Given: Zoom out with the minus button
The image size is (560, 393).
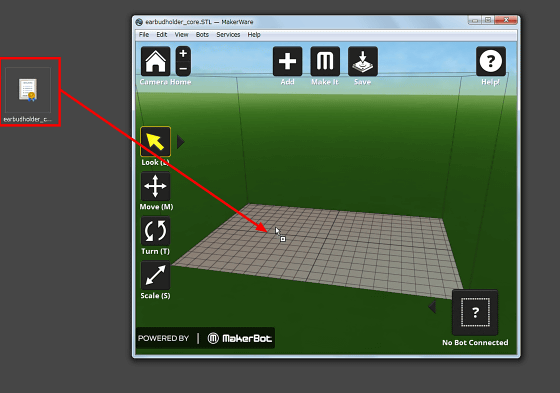Looking at the screenshot, I should (183, 69).
